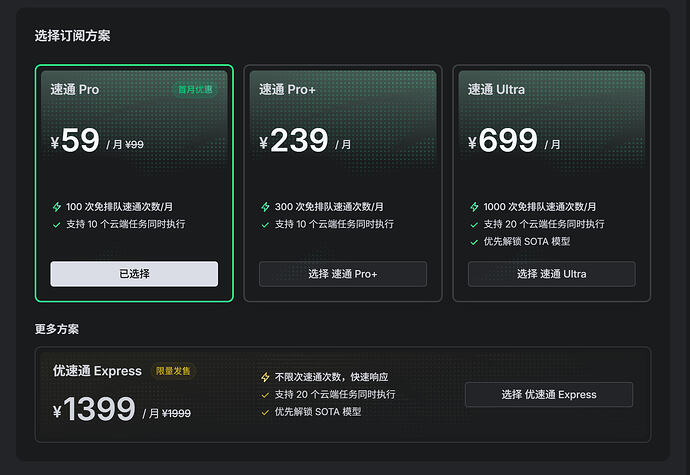Click 支持 10 个云端任务同时执行 in 速通 Pro+ card
Image resolution: width=690 pixels, height=475 pixels.
click(x=334, y=225)
